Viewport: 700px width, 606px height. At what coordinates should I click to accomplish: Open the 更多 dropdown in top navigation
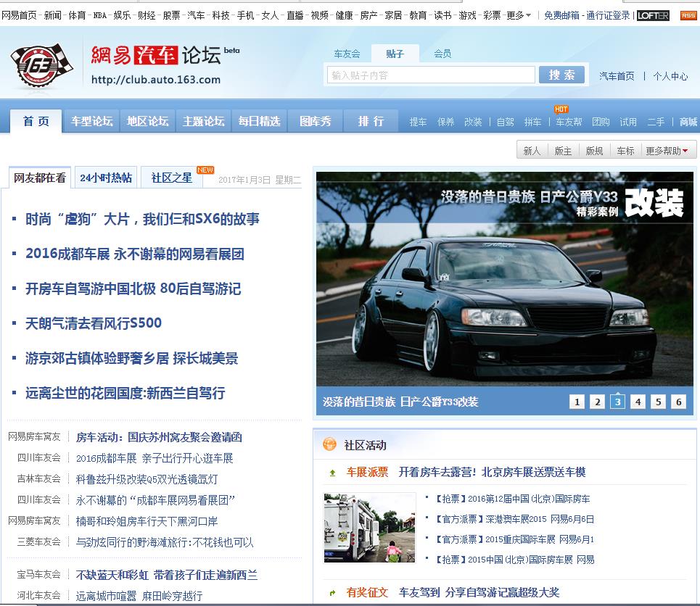tap(519, 16)
